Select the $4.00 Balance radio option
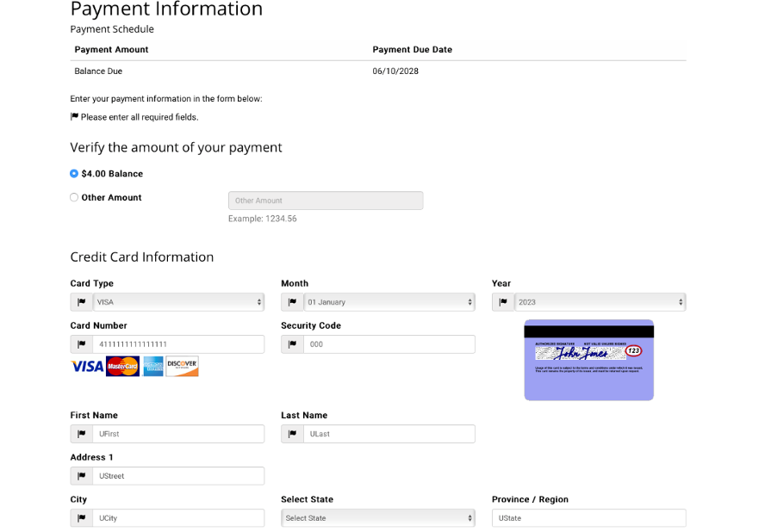Screen dimensions: 771x532 [74, 174]
